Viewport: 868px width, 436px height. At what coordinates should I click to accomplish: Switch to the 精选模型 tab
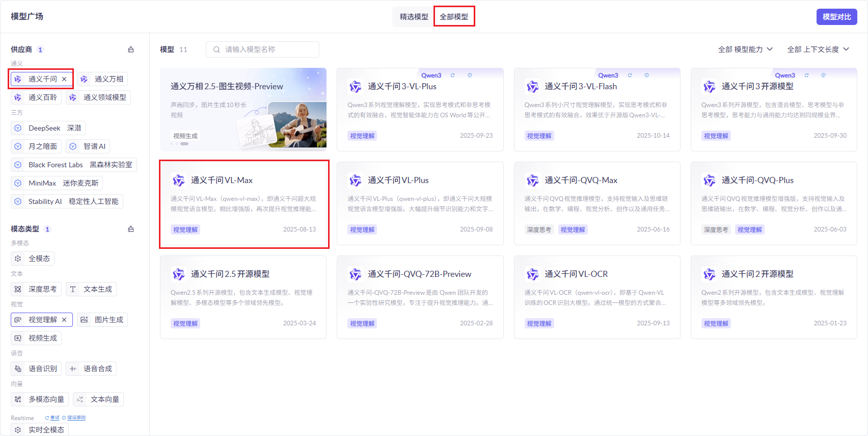[414, 17]
